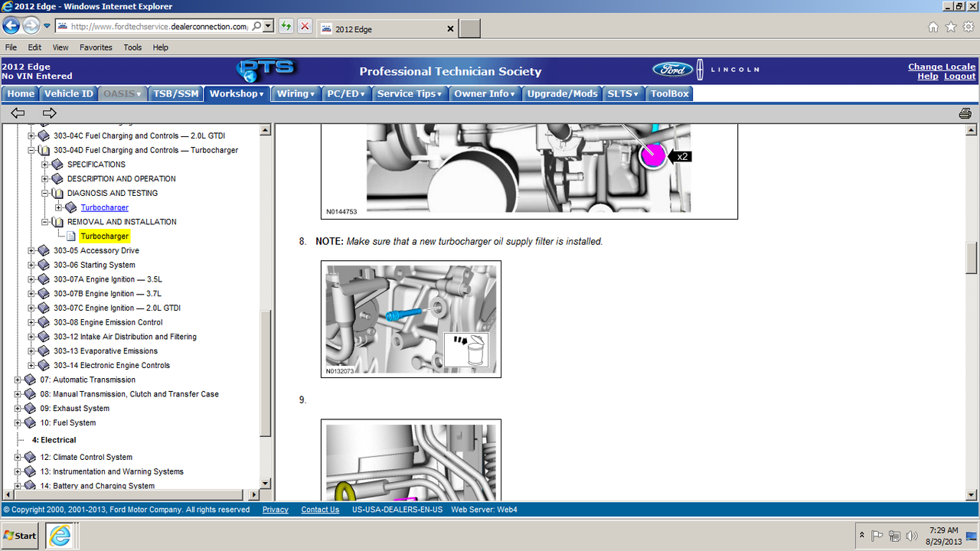
Task: Click the PTS back arrow icon
Action: coord(18,113)
